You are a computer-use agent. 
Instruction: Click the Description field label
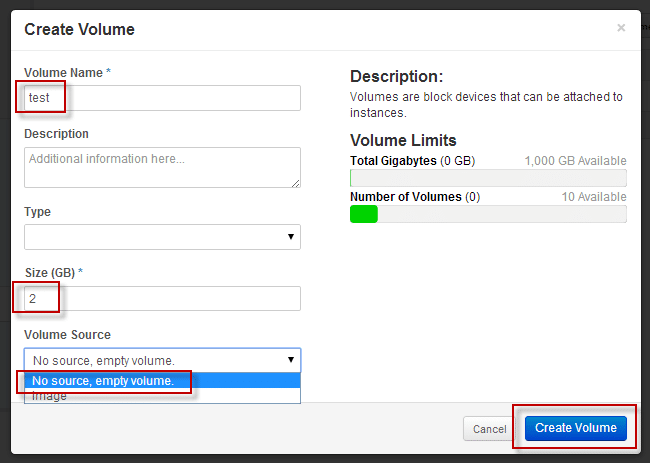coord(56,134)
